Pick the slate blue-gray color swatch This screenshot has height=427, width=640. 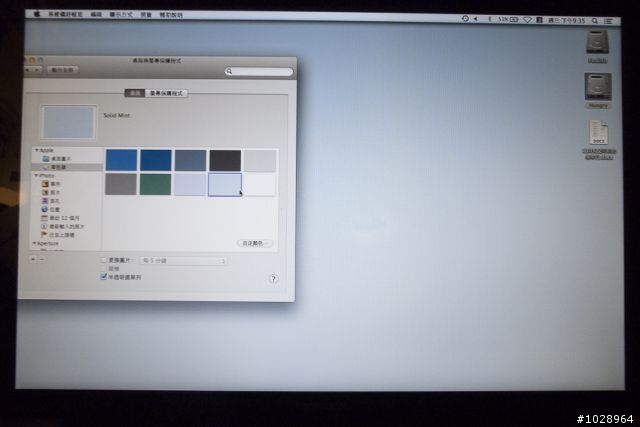191,160
